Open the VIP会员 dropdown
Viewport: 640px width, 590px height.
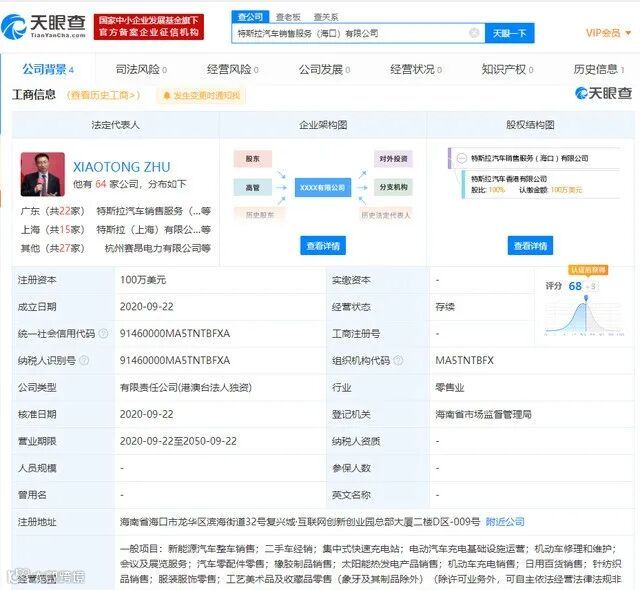609,33
